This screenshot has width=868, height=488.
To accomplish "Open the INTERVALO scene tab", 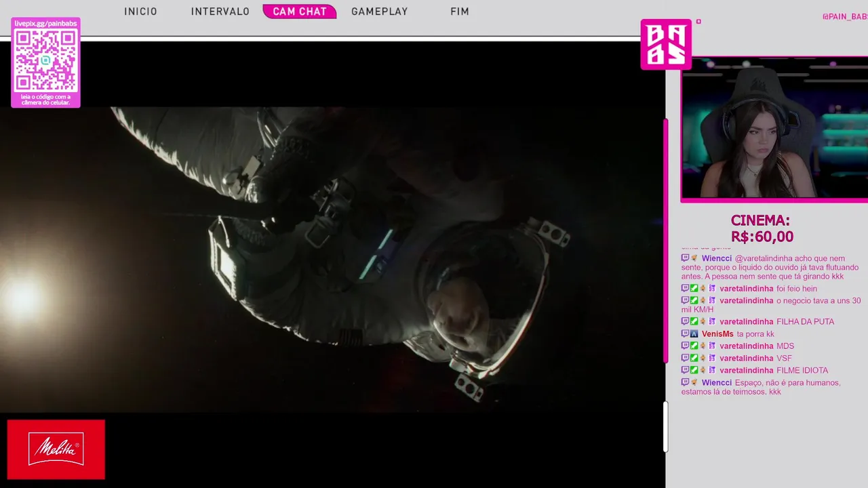I will pyautogui.click(x=220, y=12).
